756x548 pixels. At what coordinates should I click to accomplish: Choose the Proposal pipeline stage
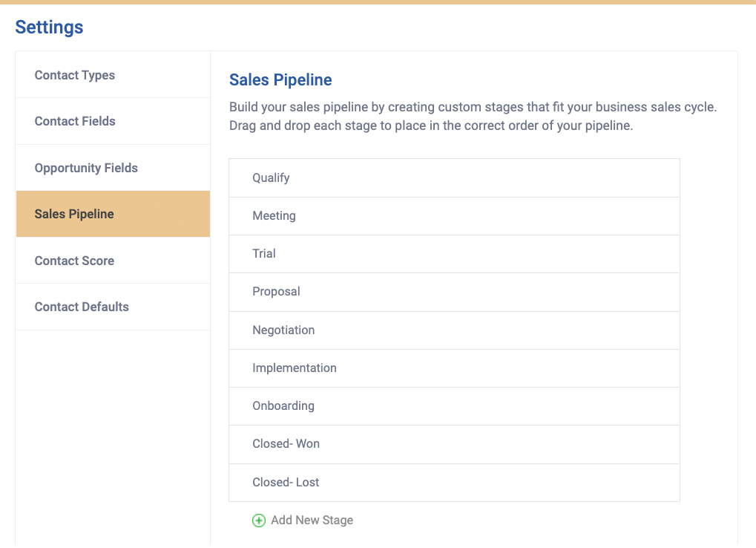point(454,293)
